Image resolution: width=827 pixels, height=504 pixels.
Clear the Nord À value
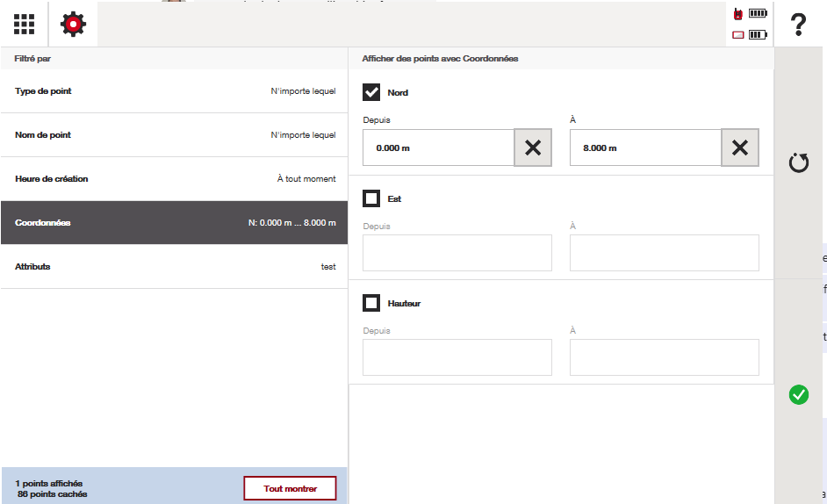point(740,148)
